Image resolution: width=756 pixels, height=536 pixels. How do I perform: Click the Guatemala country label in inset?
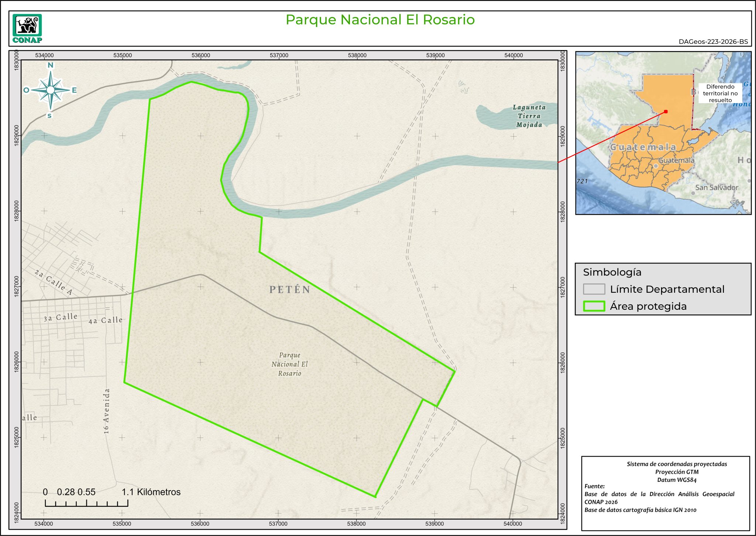(643, 147)
